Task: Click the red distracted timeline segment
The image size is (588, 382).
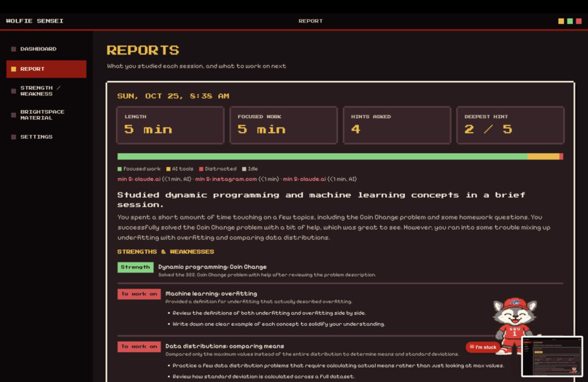Action: coord(562,156)
